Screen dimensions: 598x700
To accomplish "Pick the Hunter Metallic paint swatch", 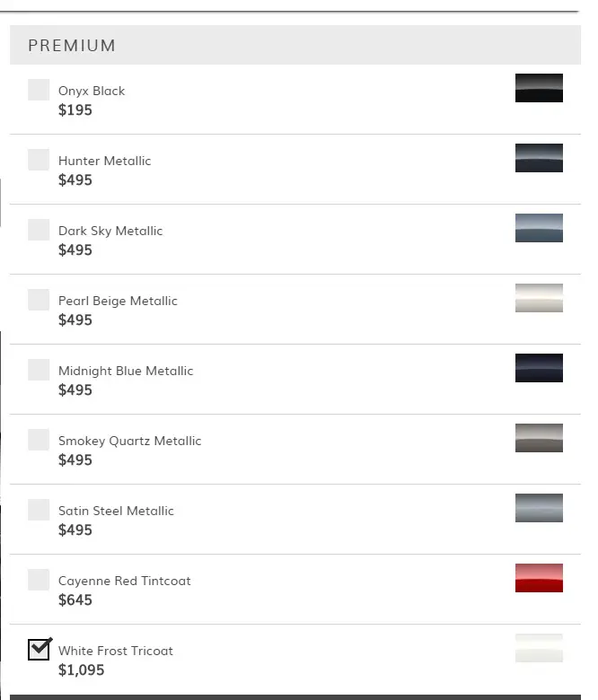I will pos(539,158).
